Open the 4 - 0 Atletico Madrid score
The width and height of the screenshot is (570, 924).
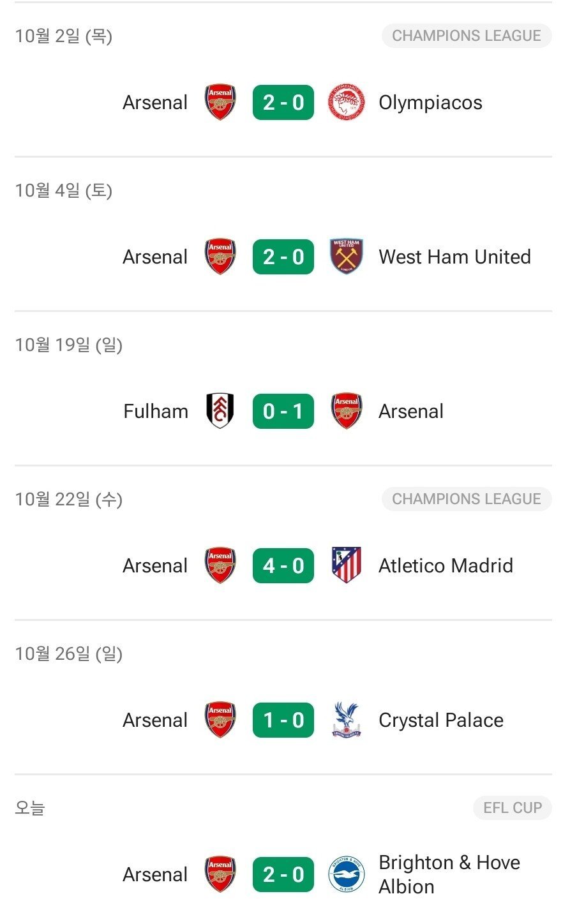[x=283, y=565]
